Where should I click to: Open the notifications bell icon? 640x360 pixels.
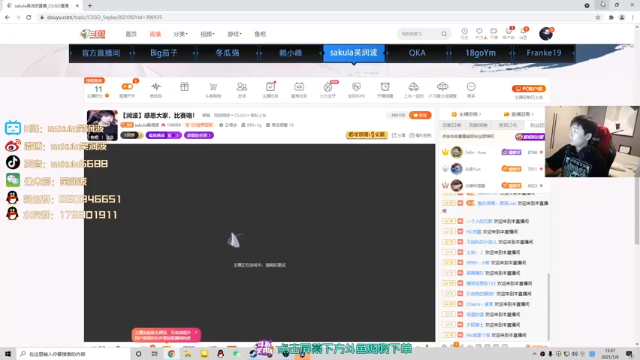click(523, 33)
